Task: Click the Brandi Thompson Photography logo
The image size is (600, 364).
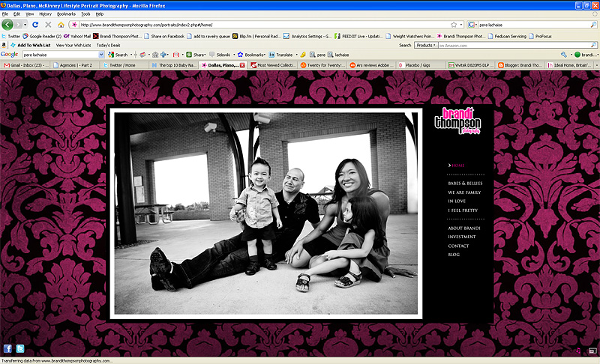Action: (457, 121)
